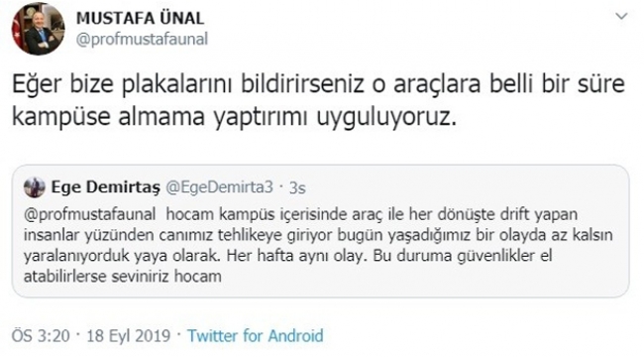Open the Twitter for Android link
The height and width of the screenshot is (357, 644).
tap(256, 335)
